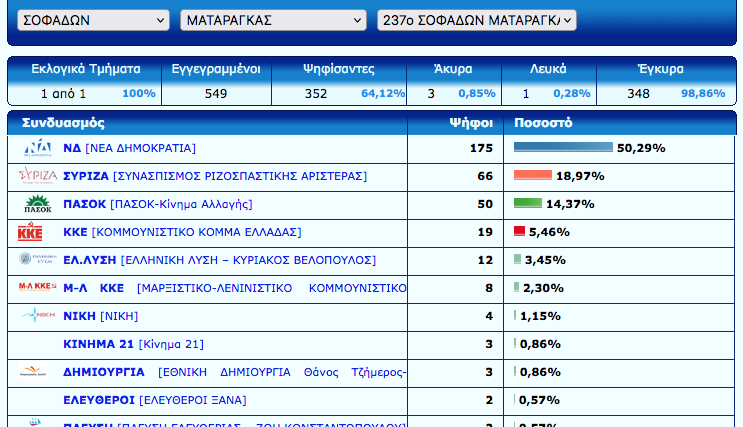This screenshot has height=427, width=743.
Task: Click the Μ-Λ ΚΚΕ party logo
Action: [37, 287]
